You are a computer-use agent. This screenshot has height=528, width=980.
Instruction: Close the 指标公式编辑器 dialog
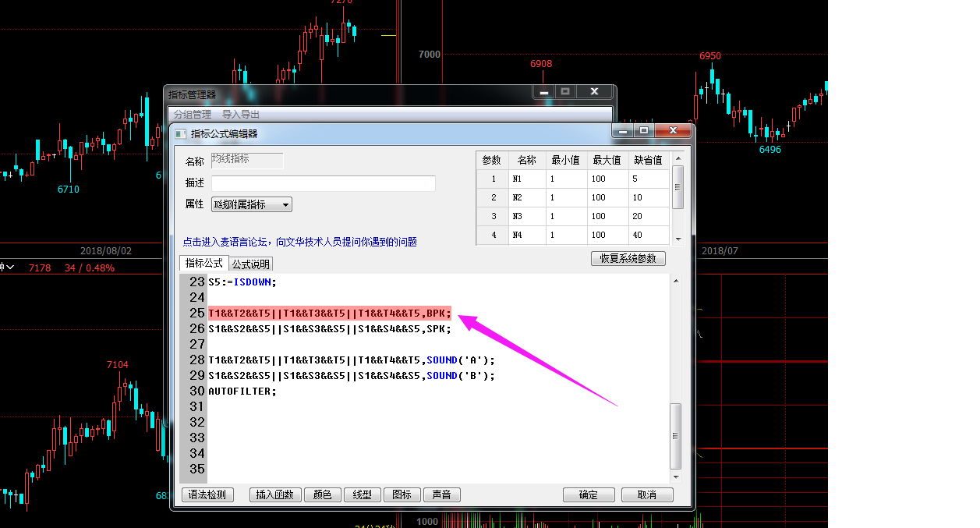pyautogui.click(x=673, y=131)
